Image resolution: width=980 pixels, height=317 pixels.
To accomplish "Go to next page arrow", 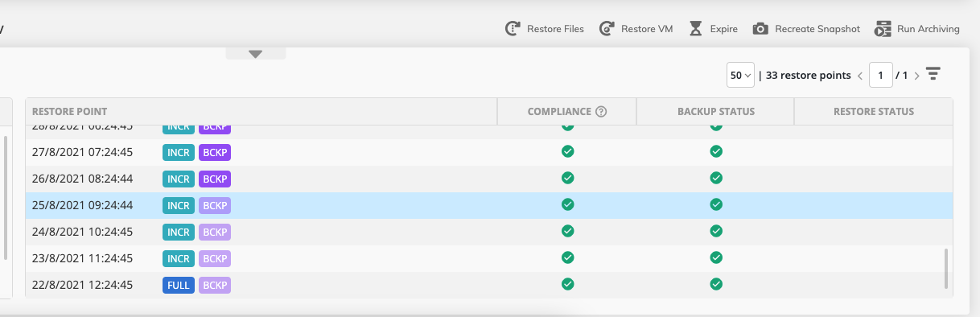I will pyautogui.click(x=916, y=76).
